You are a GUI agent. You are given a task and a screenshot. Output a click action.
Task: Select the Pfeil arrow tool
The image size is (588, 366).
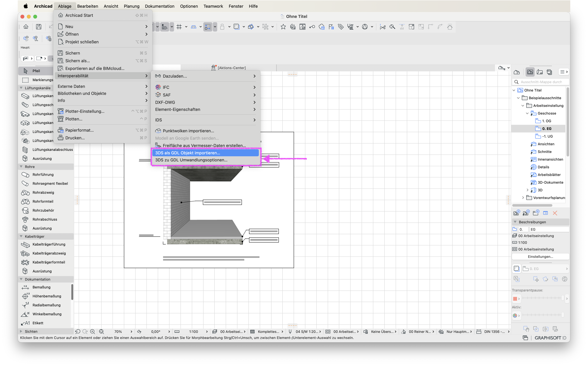coord(36,71)
